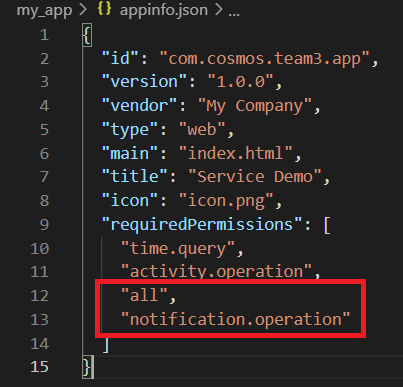
Task: Click the "title" key
Action: pyautogui.click(x=135, y=177)
